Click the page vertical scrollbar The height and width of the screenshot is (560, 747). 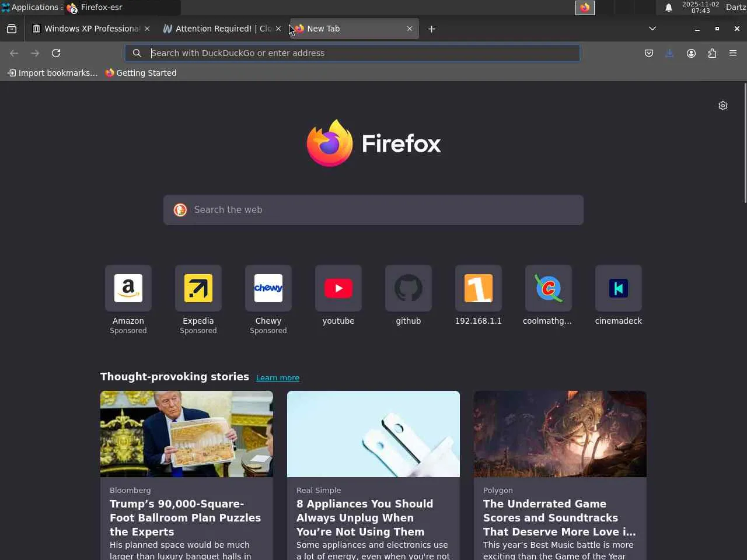tap(745, 143)
